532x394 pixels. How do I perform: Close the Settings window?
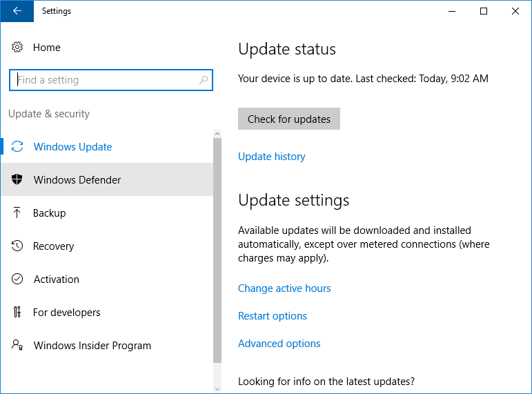tap(515, 11)
